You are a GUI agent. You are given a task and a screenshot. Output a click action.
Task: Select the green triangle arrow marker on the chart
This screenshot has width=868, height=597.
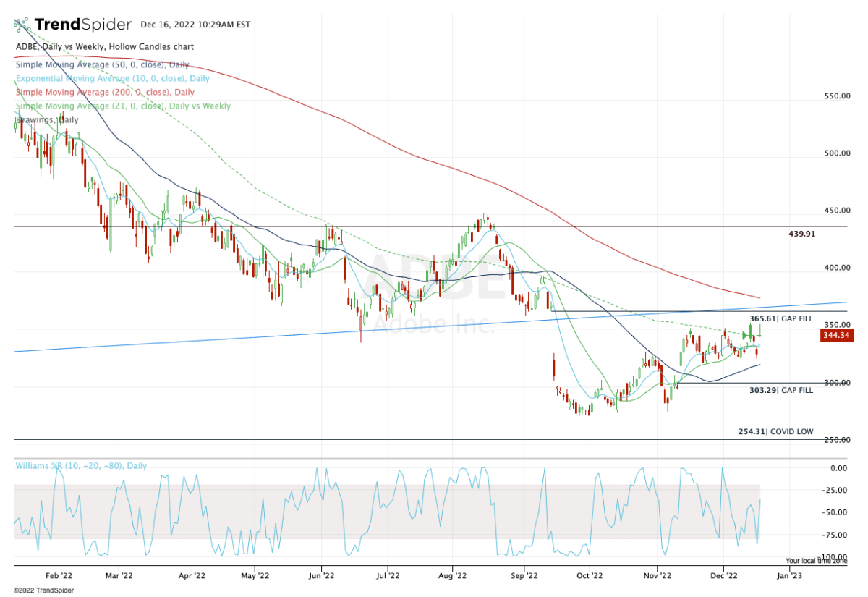[745, 335]
